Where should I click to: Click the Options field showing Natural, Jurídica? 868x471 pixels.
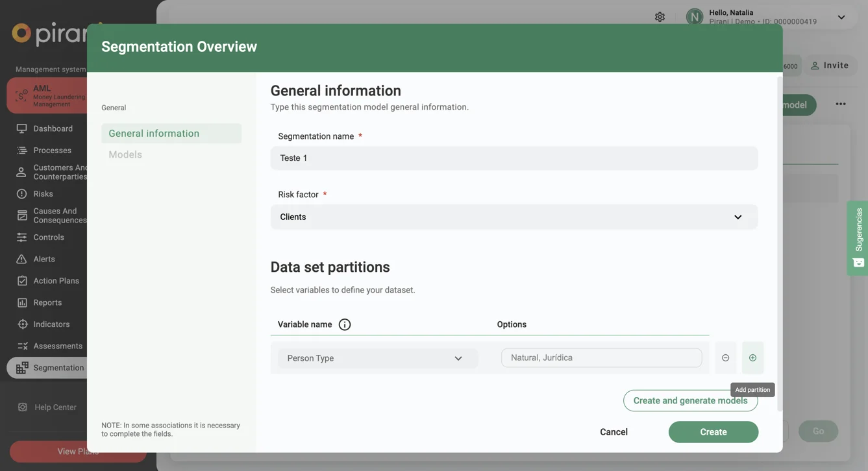[x=601, y=358]
